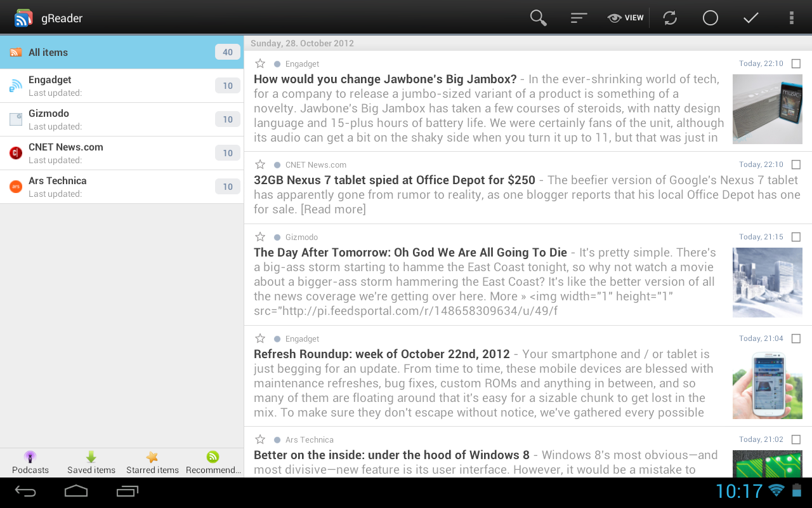Image resolution: width=812 pixels, height=508 pixels.
Task: Click the orange Ars Technica feed icon
Action: pos(16,187)
